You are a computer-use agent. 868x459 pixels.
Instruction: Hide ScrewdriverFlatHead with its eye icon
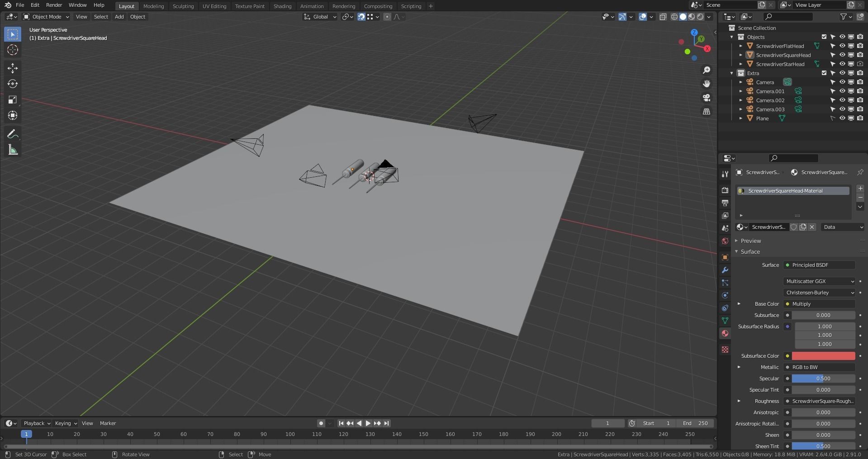[x=842, y=46]
